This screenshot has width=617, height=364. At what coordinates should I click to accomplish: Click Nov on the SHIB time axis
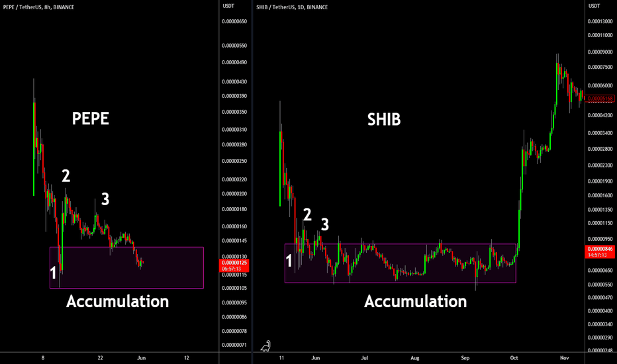564,358
